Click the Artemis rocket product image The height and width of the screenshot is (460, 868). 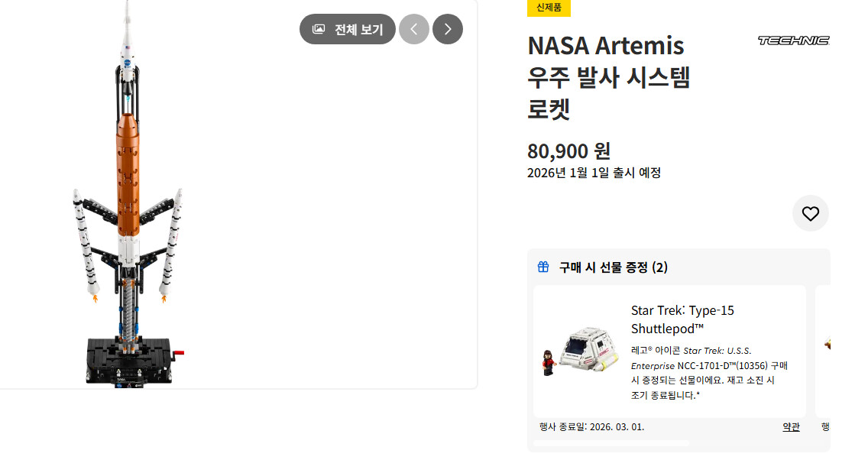(x=128, y=199)
